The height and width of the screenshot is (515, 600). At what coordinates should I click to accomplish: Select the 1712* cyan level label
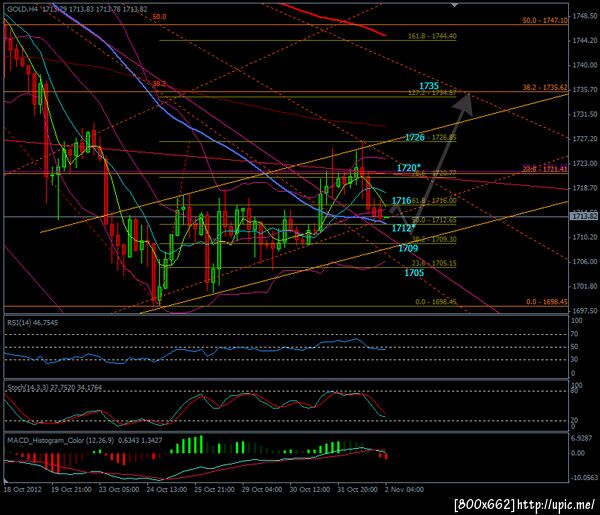point(403,228)
